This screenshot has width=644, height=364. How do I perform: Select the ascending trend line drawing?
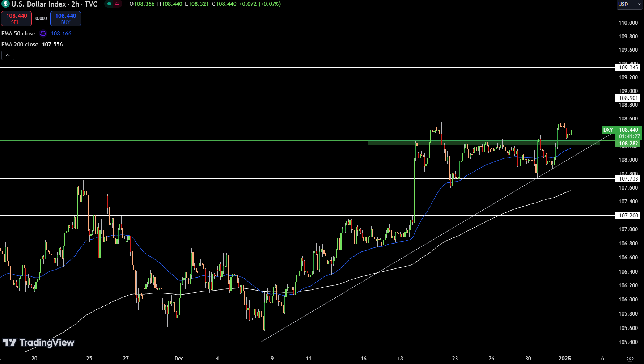click(438, 237)
